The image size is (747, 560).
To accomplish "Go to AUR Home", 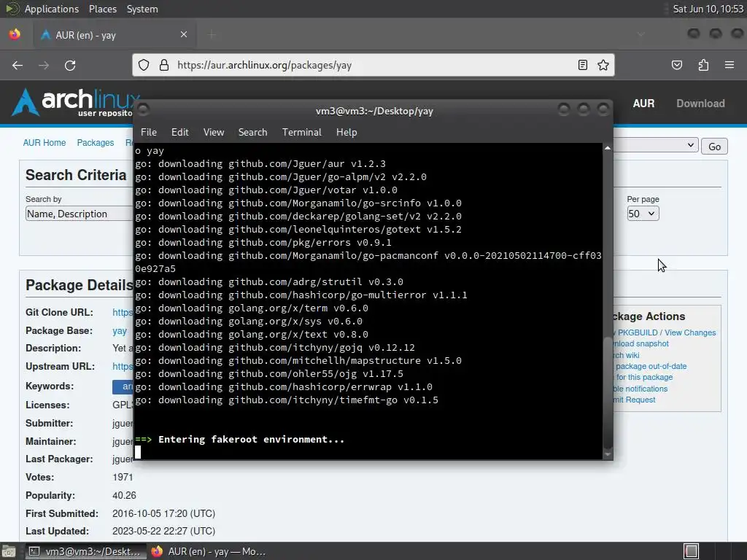I will pyautogui.click(x=44, y=142).
